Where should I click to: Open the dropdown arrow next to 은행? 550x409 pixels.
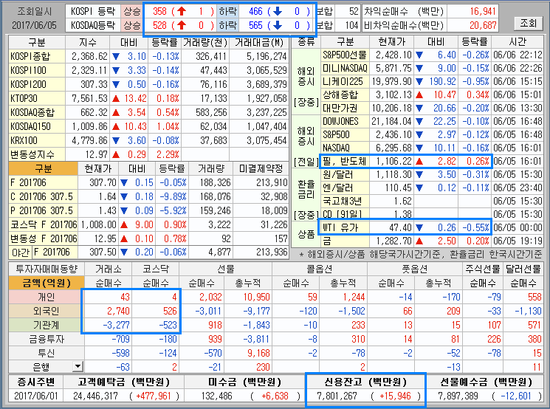coord(78,367)
